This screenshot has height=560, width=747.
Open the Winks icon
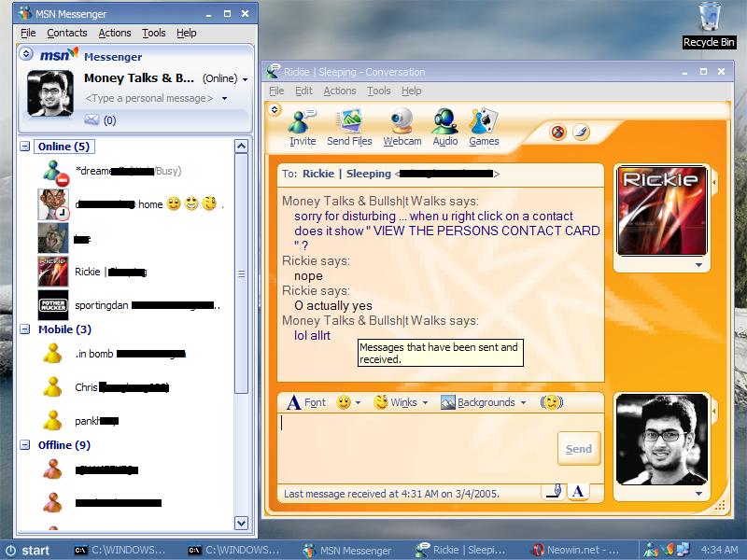tap(380, 402)
